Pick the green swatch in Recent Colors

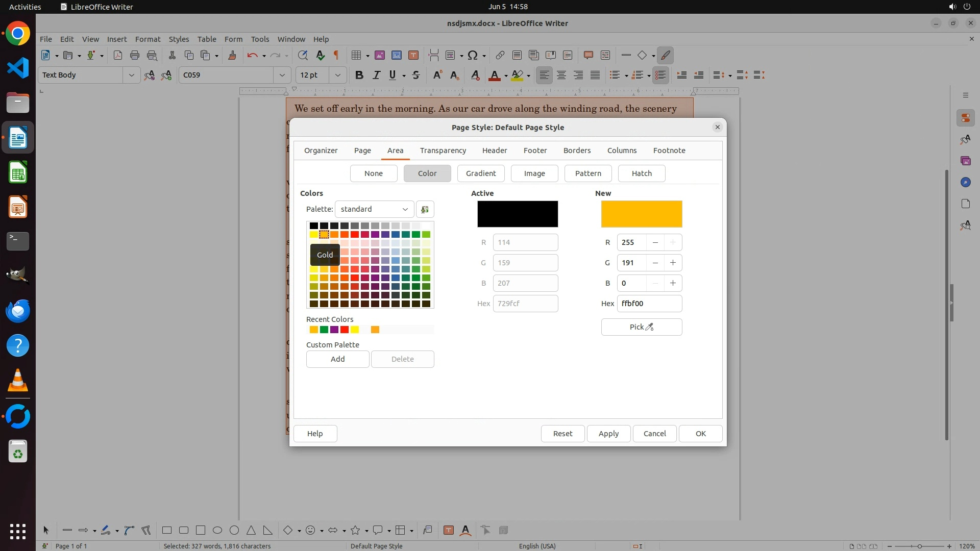click(x=324, y=330)
